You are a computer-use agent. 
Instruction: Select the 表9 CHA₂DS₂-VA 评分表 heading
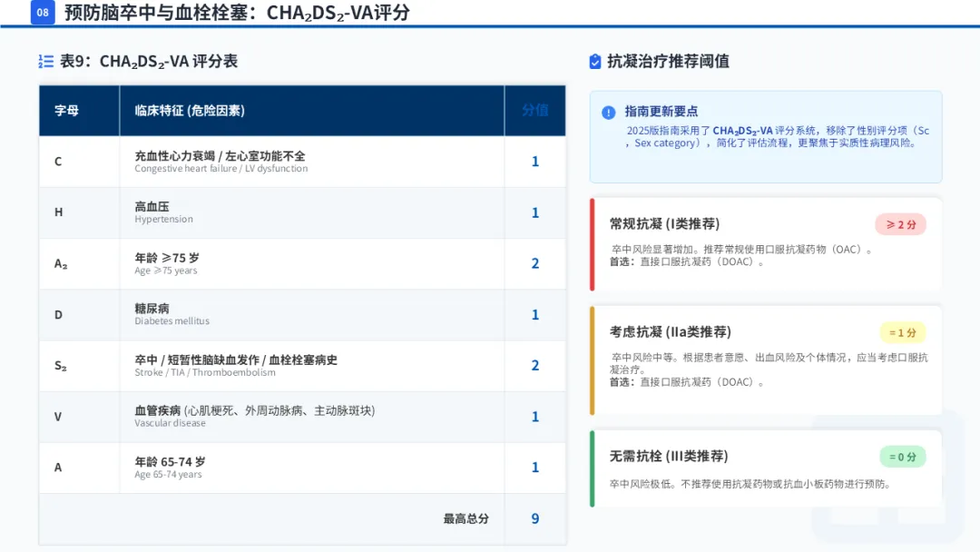pos(149,61)
